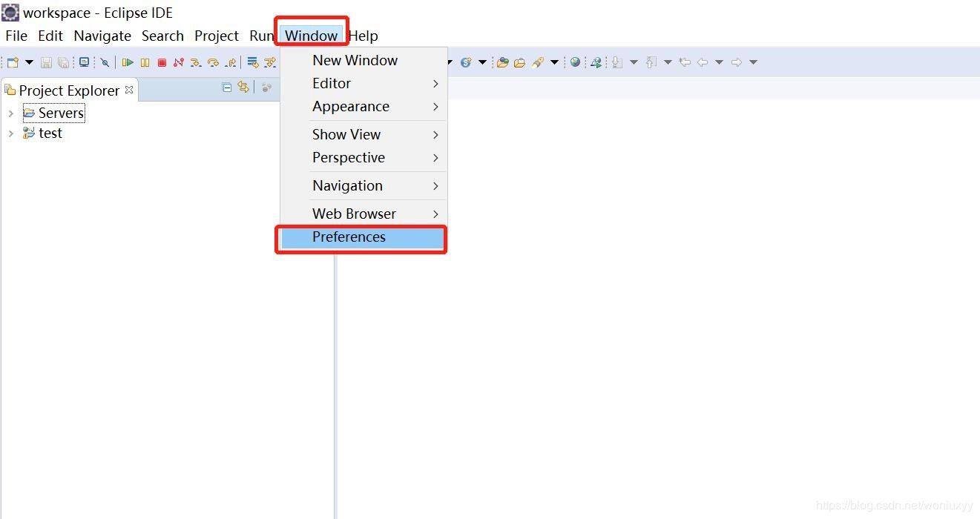
Task: Click the Next Annotation icon
Action: tap(617, 62)
